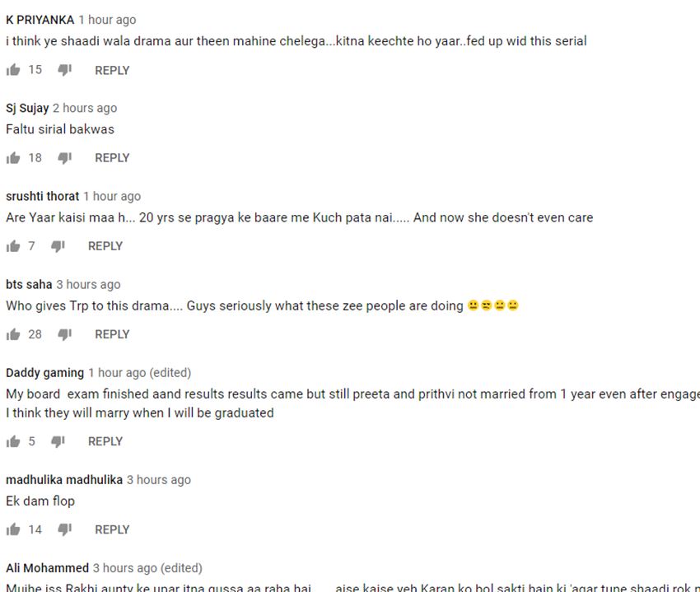Screen dimensions: 700x592
Task: Dislike Daddy gaming's comment
Action: [x=58, y=441]
